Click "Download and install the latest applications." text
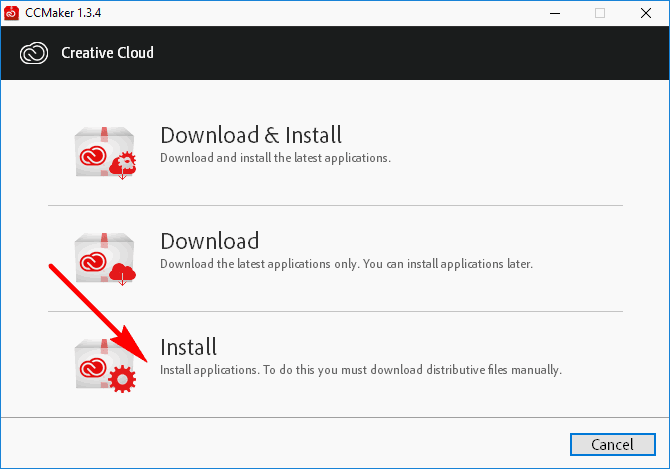The height and width of the screenshot is (469, 670). (x=275, y=158)
